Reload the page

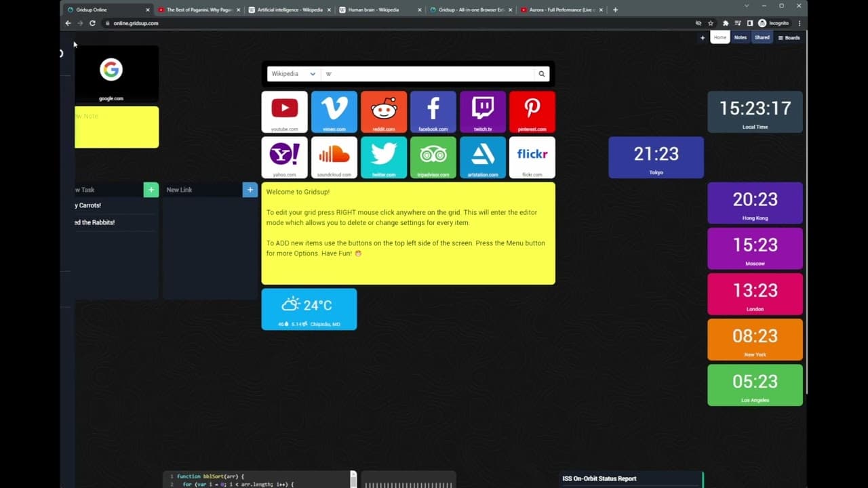click(x=92, y=23)
